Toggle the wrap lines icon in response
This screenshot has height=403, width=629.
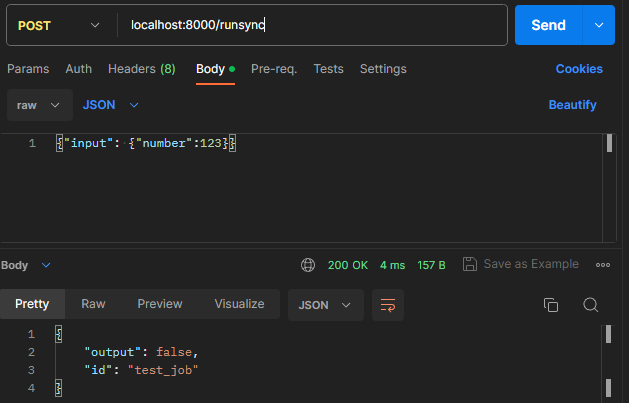tap(388, 305)
